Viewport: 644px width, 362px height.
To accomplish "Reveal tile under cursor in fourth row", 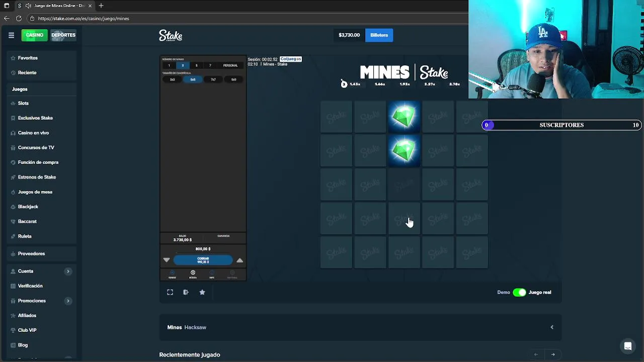I will pos(404,219).
